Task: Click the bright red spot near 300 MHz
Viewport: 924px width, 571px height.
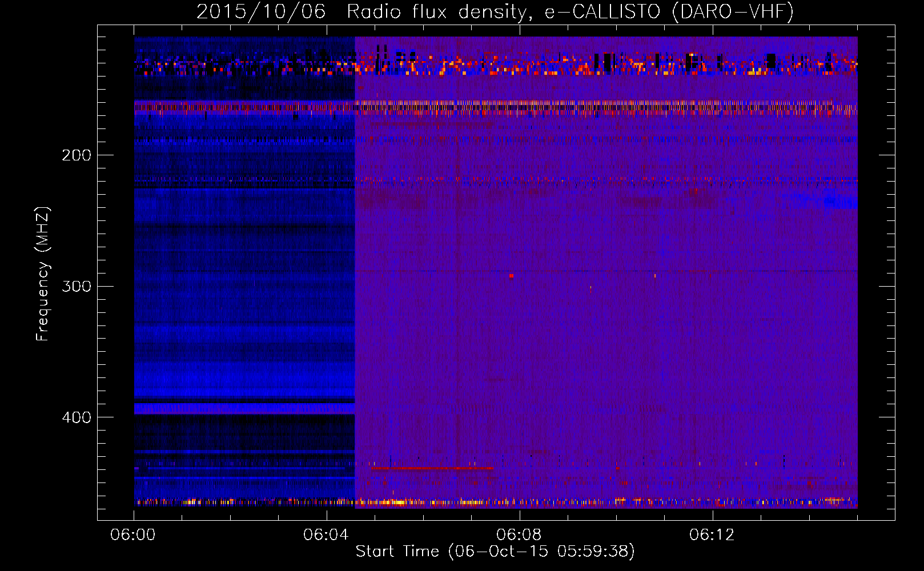Action: pyautogui.click(x=511, y=276)
